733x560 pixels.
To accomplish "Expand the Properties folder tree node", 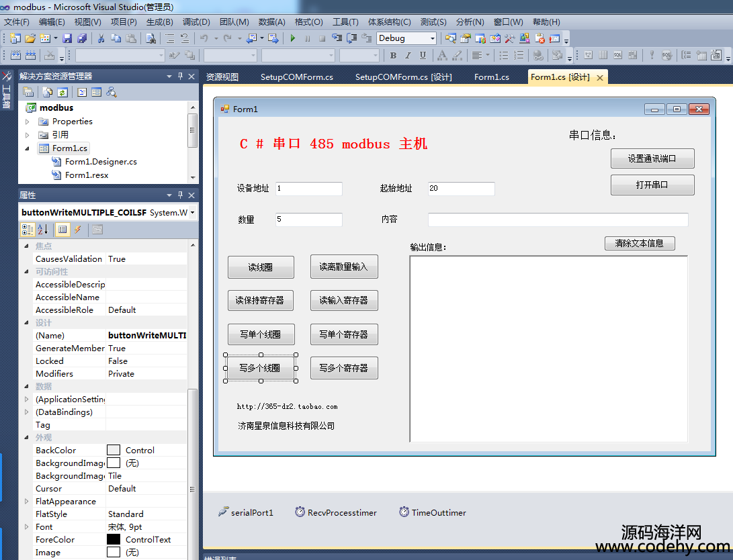I will 28,122.
